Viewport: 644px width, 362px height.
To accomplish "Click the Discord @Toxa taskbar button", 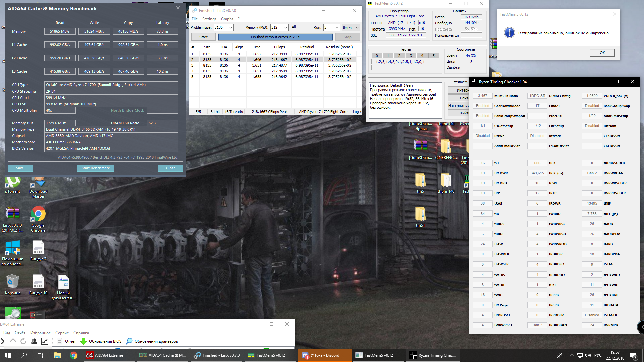I will (324, 355).
